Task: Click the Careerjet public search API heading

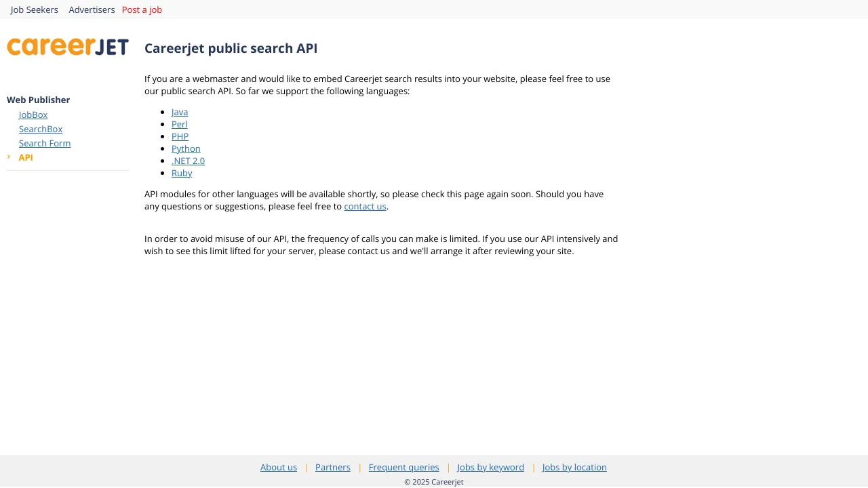Action: [x=231, y=48]
